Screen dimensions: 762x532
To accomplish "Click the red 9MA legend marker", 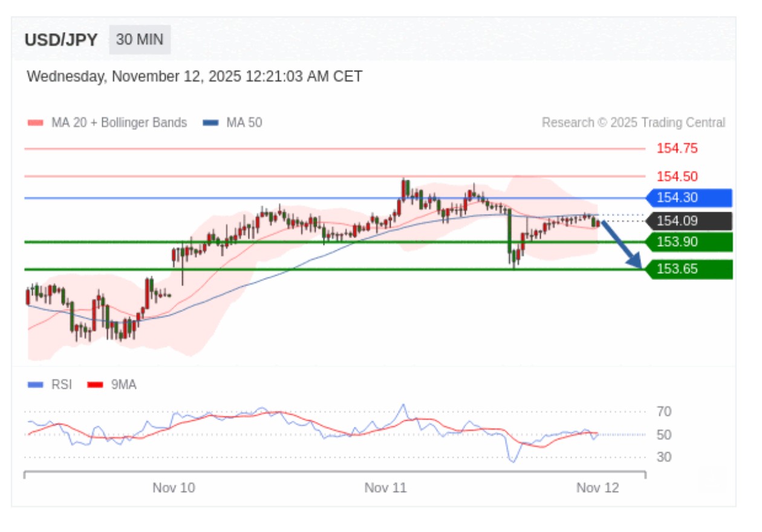I will pos(96,384).
